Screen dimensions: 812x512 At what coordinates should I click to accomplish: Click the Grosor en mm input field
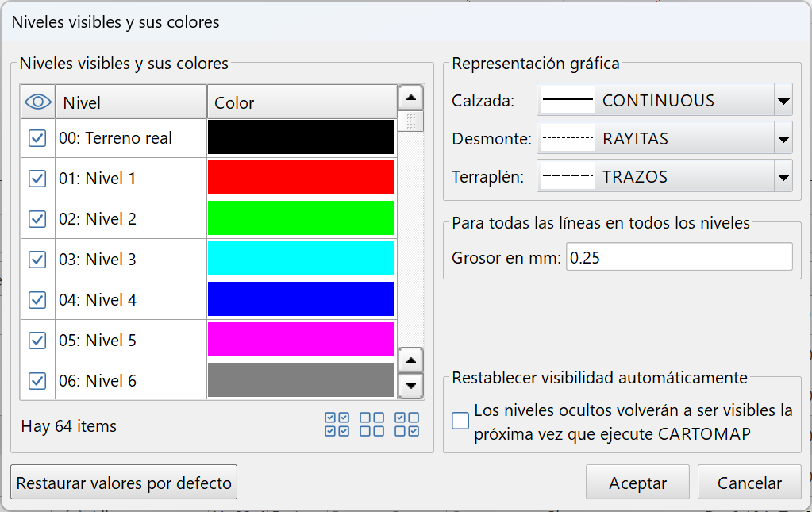(679, 256)
